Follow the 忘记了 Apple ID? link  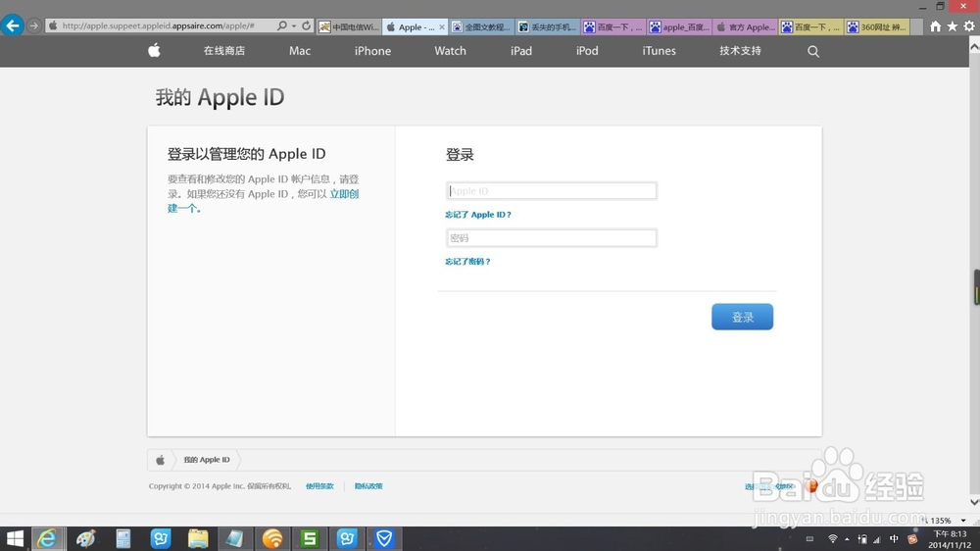[x=478, y=215]
